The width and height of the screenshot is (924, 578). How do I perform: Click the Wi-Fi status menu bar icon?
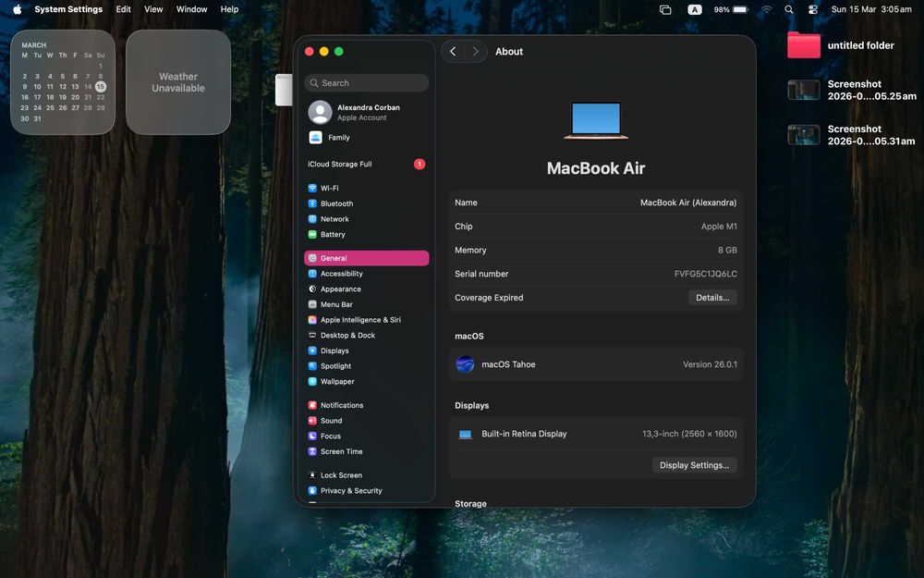[x=766, y=9]
